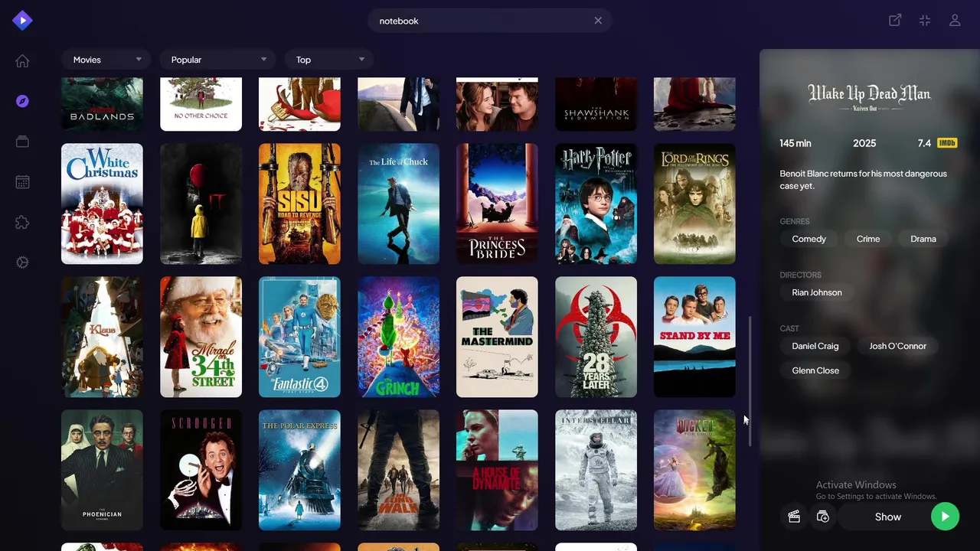This screenshot has height=551, width=980.
Task: Open the Sisu Road to Revenge poster
Action: [299, 204]
